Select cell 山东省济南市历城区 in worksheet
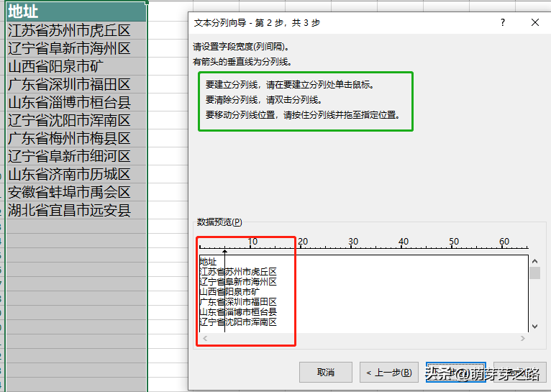This screenshot has height=392, width=551. tap(76, 174)
